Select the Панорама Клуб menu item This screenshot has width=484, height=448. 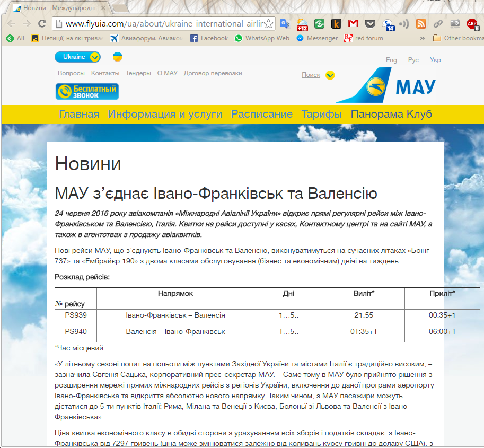coord(391,114)
